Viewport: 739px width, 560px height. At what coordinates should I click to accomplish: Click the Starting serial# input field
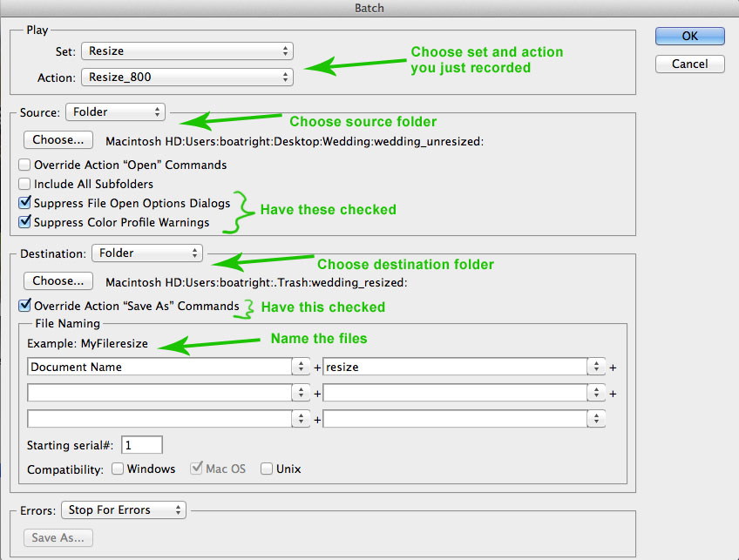click(142, 445)
